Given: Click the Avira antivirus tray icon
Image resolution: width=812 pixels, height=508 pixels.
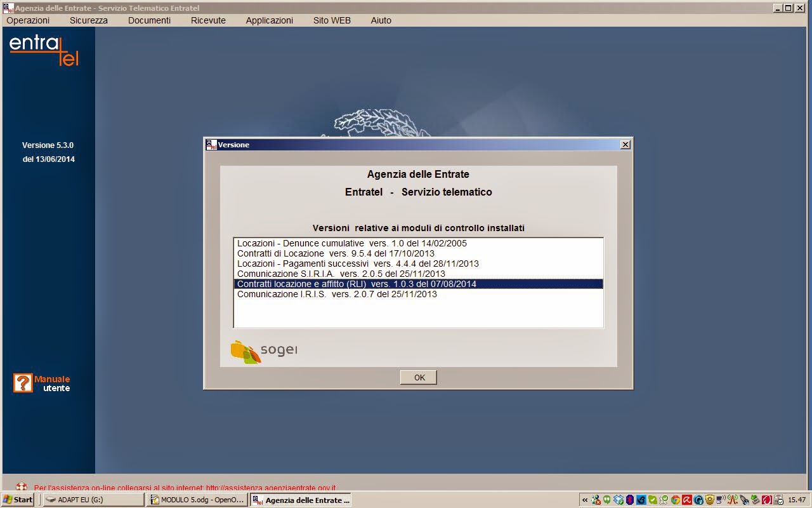Looking at the screenshot, I should [x=687, y=500].
